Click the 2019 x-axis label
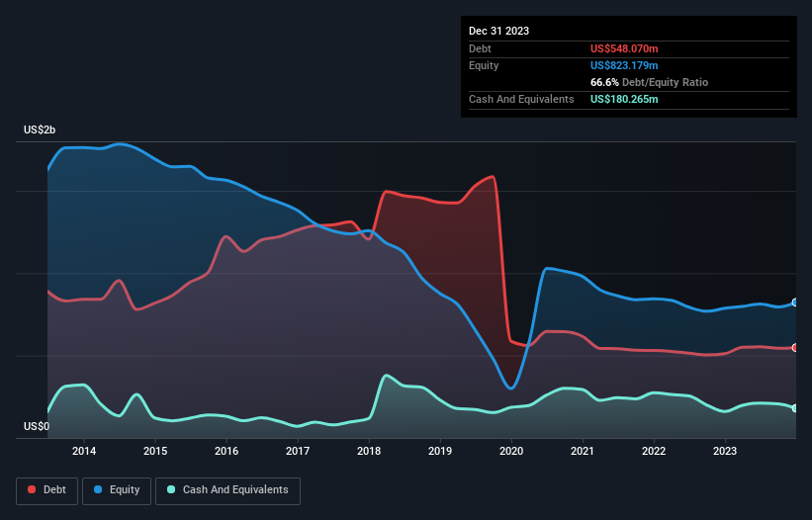812x520 pixels. point(440,451)
